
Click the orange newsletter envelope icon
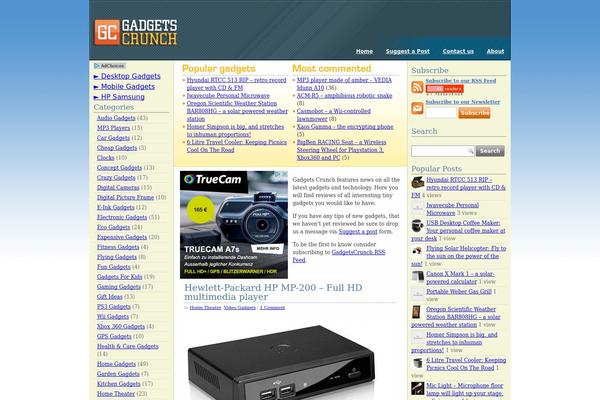click(417, 108)
